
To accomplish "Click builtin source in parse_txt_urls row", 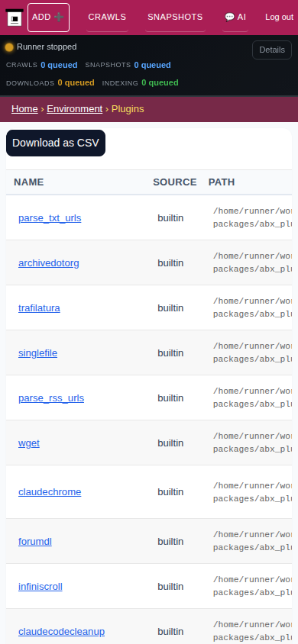I will click(x=170, y=218).
